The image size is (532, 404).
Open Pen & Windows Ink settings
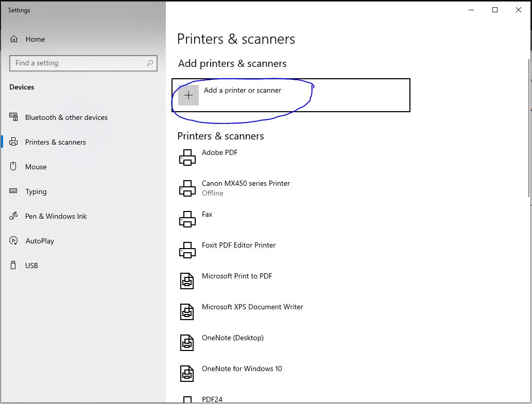click(x=56, y=216)
